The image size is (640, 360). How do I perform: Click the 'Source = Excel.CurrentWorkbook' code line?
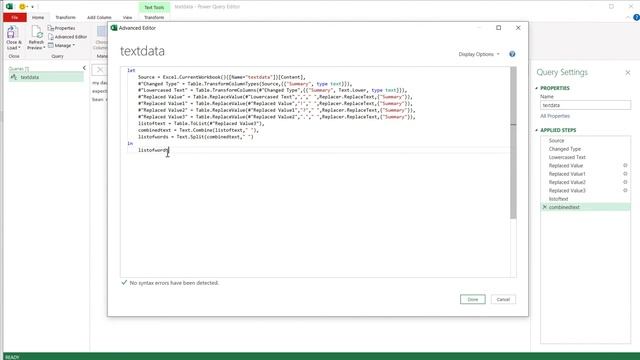pos(222,77)
